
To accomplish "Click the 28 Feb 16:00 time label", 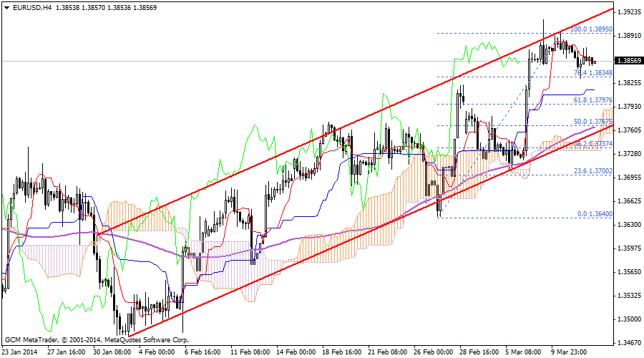I will tap(479, 352).
